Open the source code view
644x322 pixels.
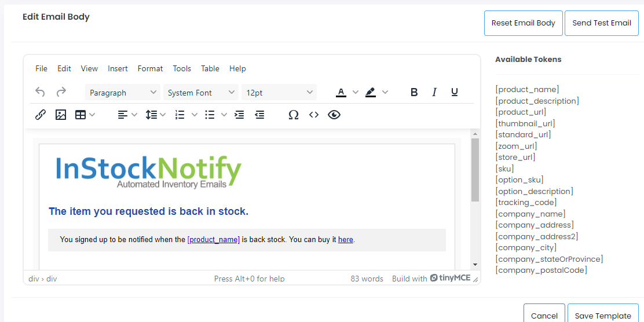click(314, 115)
